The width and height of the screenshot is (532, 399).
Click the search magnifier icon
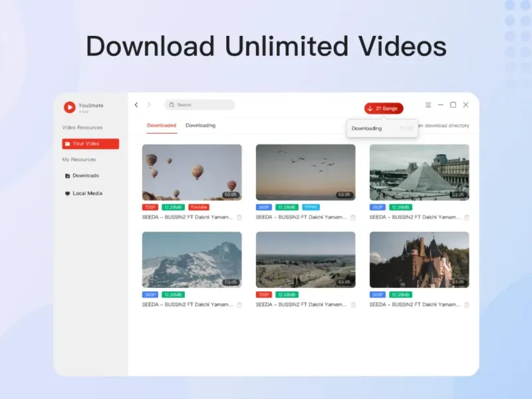pyautogui.click(x=172, y=105)
